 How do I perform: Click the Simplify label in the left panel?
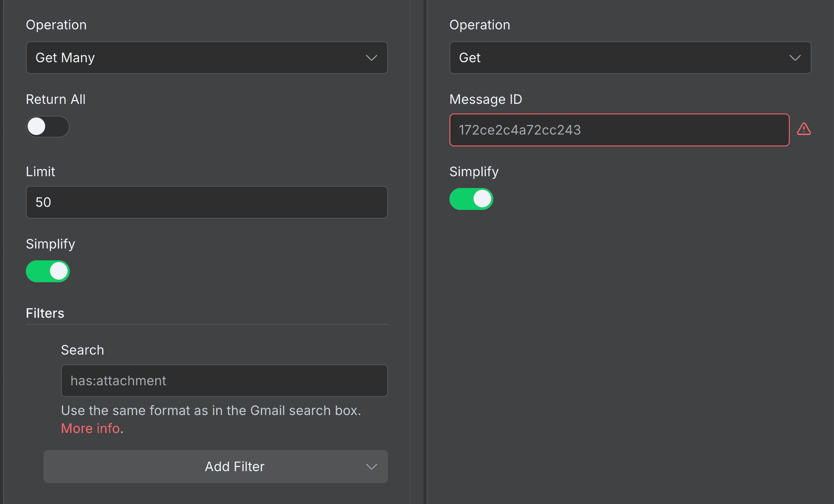click(x=50, y=244)
